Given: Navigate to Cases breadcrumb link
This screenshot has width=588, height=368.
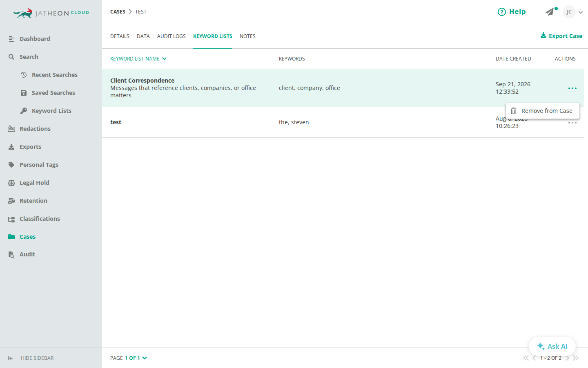Looking at the screenshot, I should coord(118,12).
